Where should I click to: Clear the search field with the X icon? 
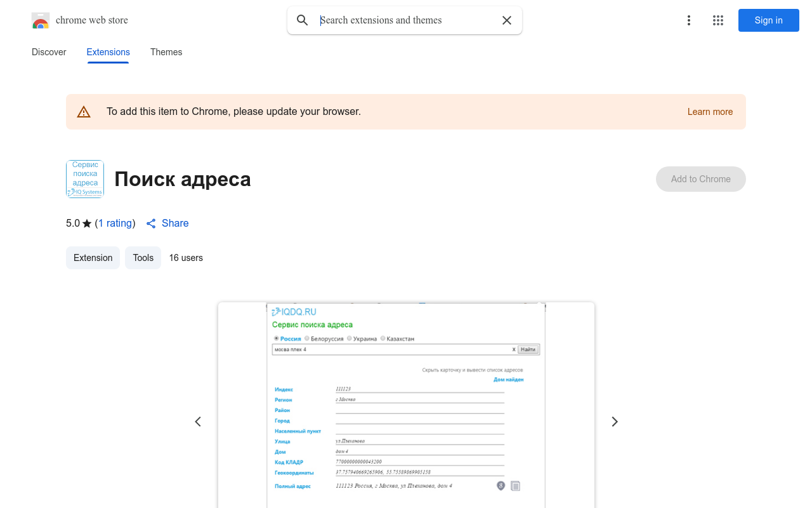507,20
